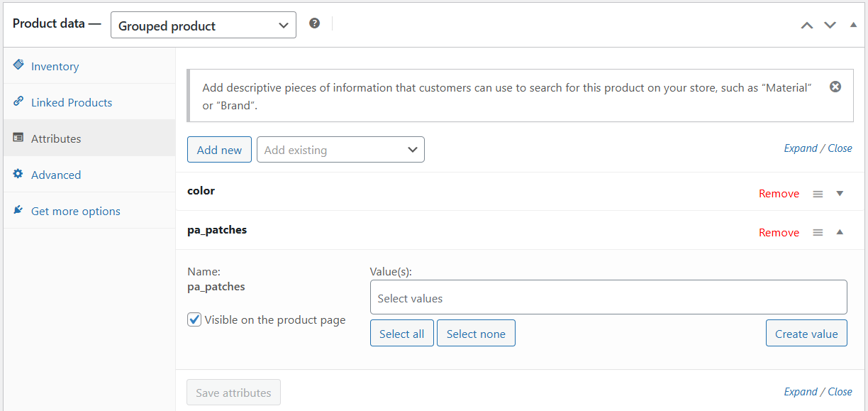Expand the color attribute details
Image resolution: width=868 pixels, height=411 pixels.
[x=840, y=192]
